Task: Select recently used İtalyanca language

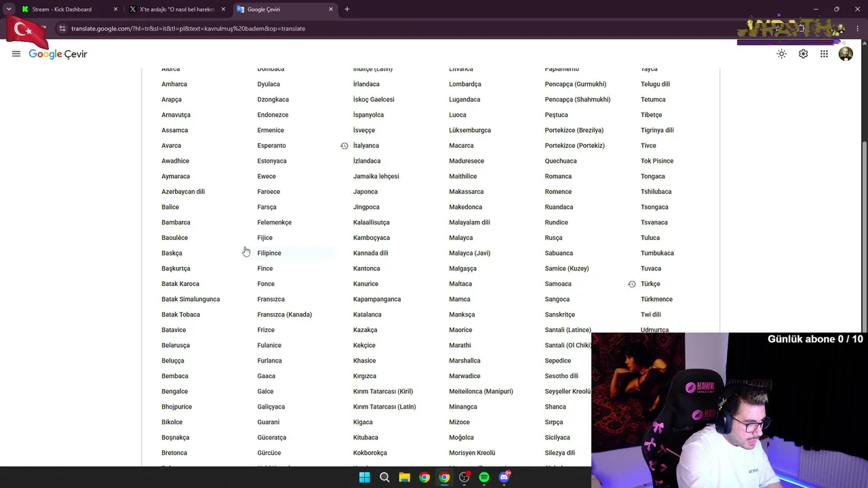Action: coord(366,146)
